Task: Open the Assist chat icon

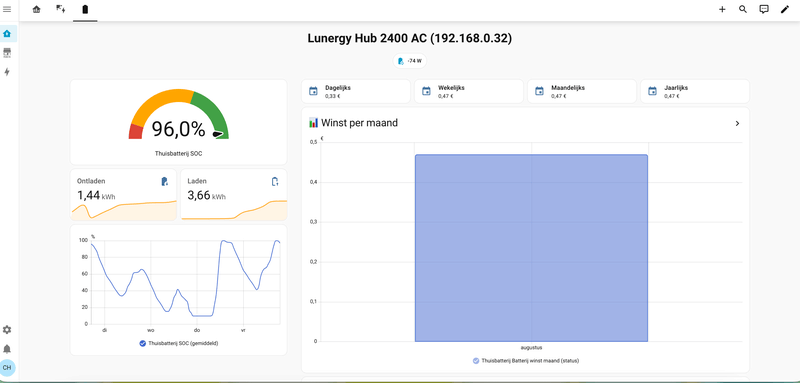Action: 764,9
